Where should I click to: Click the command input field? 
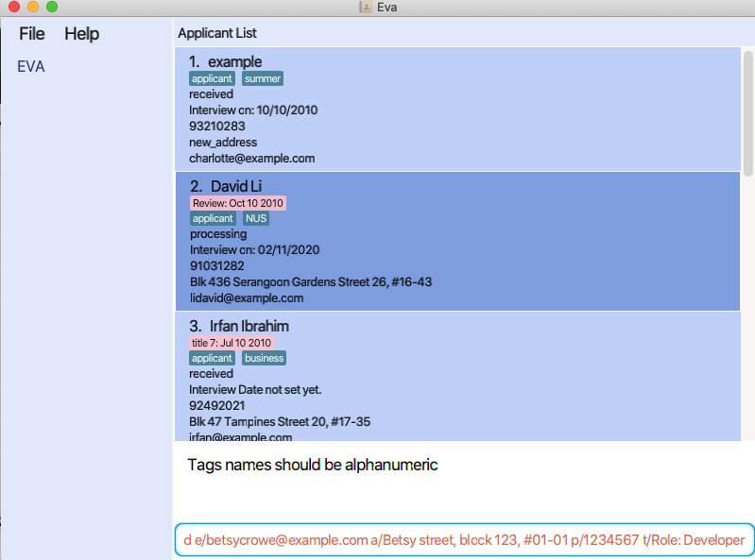(464, 540)
